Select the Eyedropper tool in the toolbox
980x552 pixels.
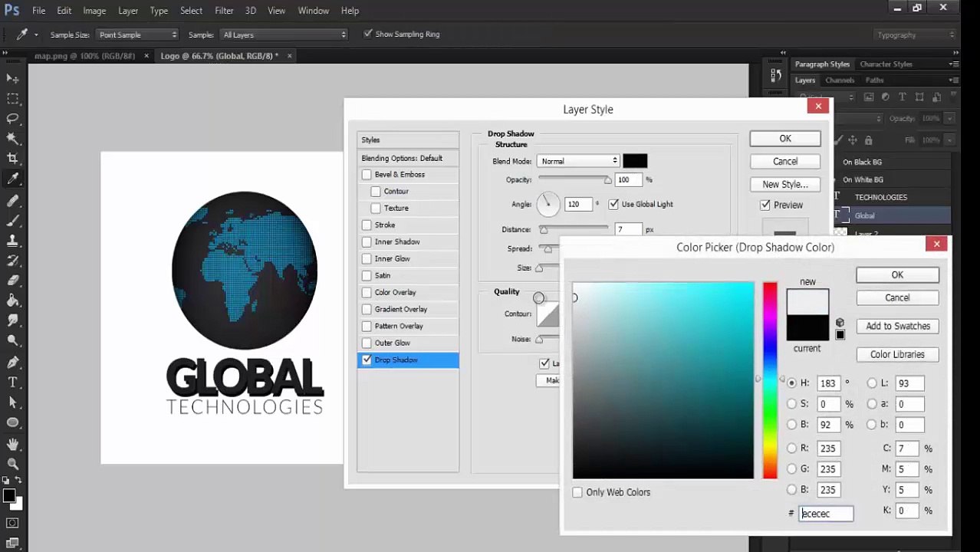pyautogui.click(x=12, y=179)
